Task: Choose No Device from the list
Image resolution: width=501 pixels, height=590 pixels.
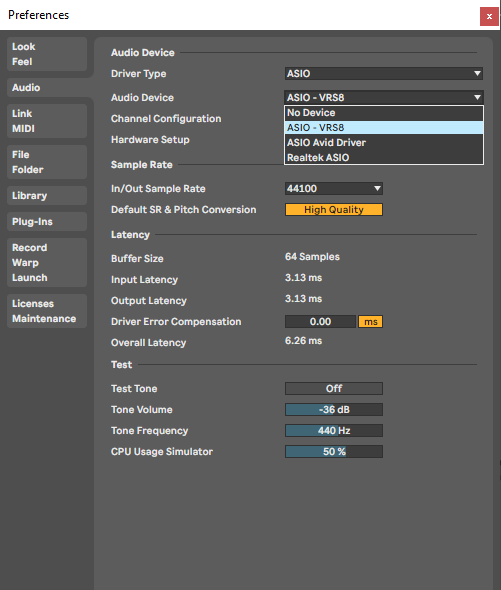Action: point(384,113)
